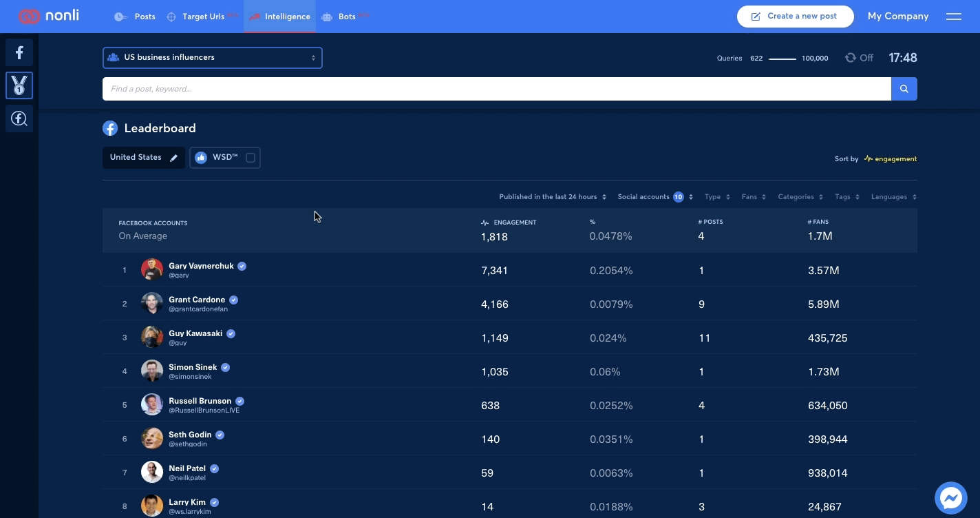Click the edit pencil next to United States
Viewport: 980px width, 518px height.
pos(174,158)
